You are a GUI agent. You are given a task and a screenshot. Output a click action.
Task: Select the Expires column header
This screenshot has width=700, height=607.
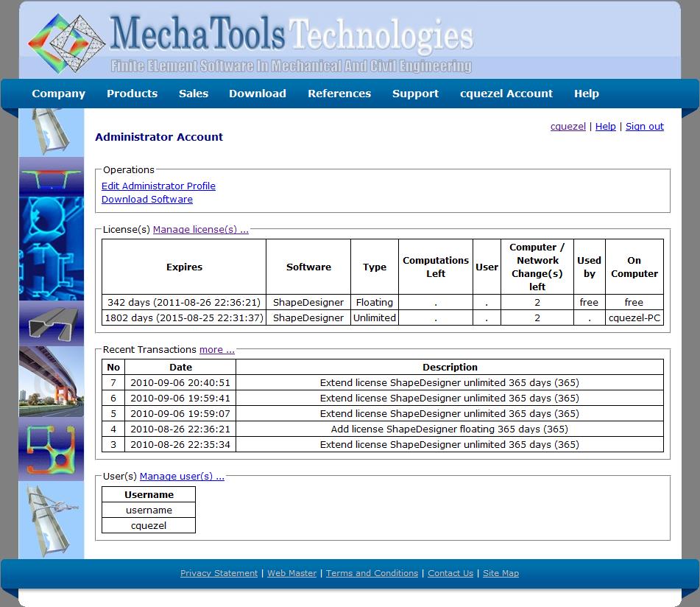pyautogui.click(x=184, y=267)
